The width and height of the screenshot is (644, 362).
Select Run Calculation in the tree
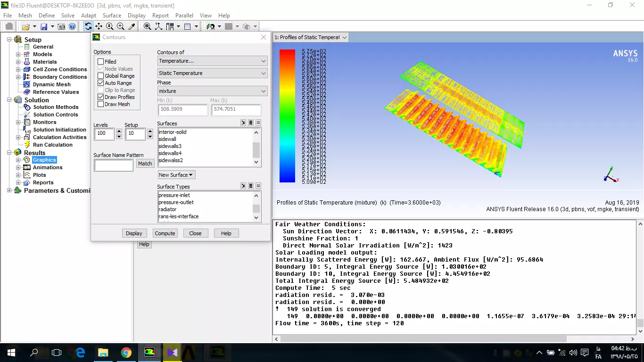coord(53,145)
